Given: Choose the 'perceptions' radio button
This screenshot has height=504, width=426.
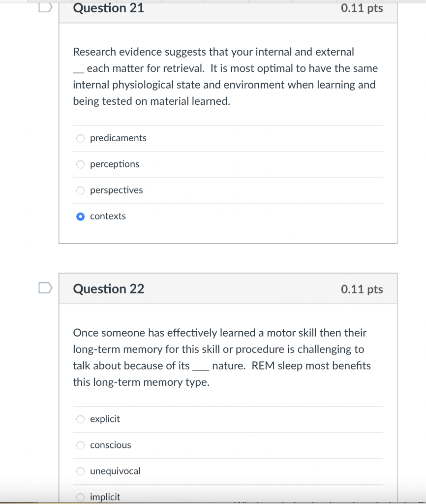Looking at the screenshot, I should 81,164.
